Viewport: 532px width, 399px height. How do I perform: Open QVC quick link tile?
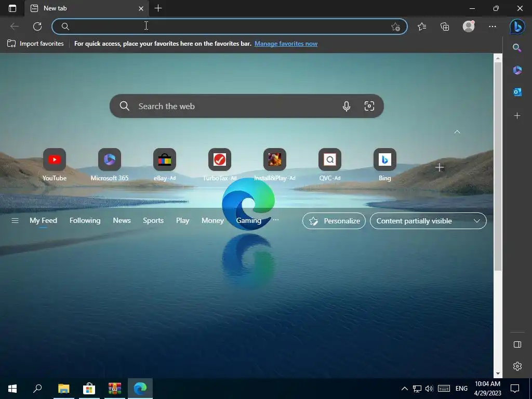pyautogui.click(x=330, y=165)
